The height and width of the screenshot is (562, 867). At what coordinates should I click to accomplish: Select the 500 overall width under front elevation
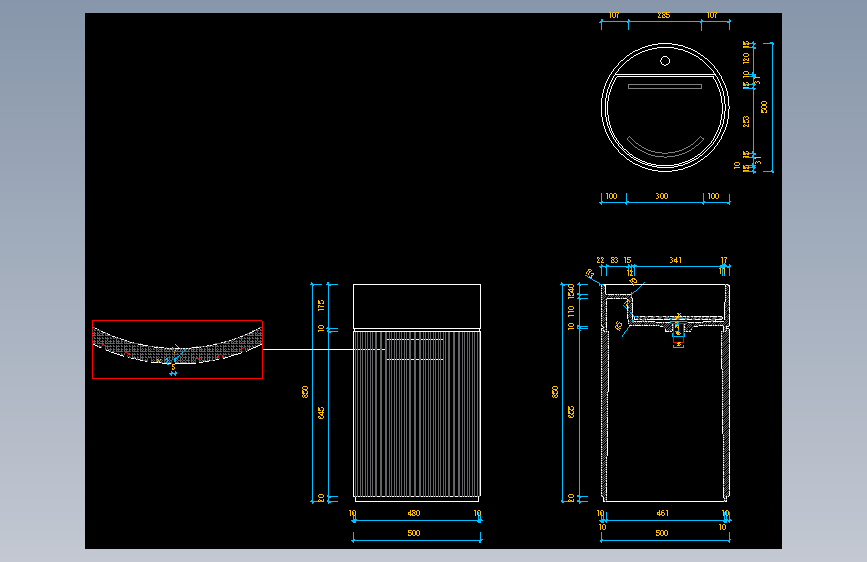(x=414, y=533)
